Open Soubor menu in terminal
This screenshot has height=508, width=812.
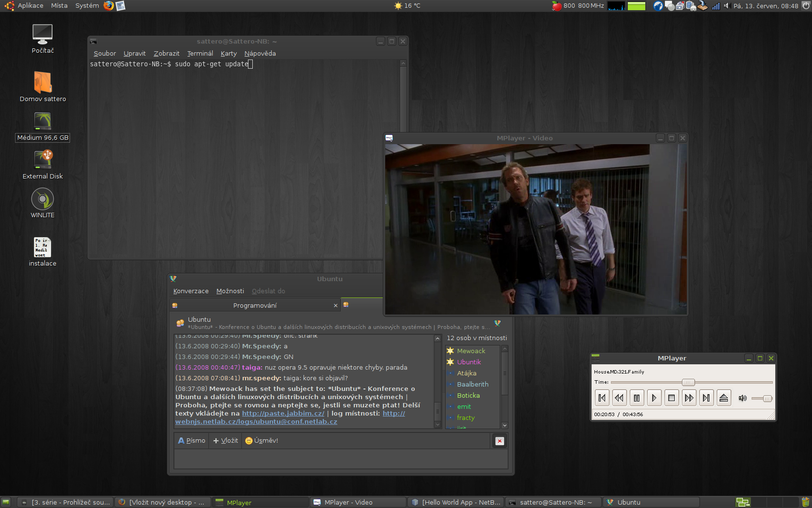click(x=105, y=53)
